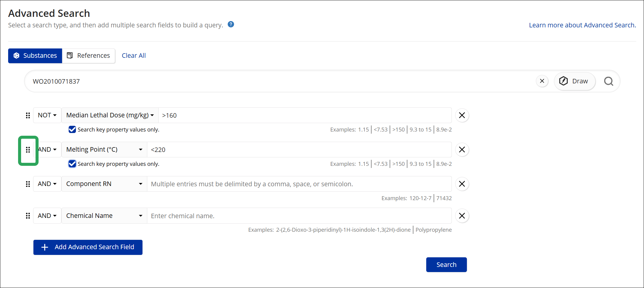Open the NOT operator dropdown

click(47, 115)
